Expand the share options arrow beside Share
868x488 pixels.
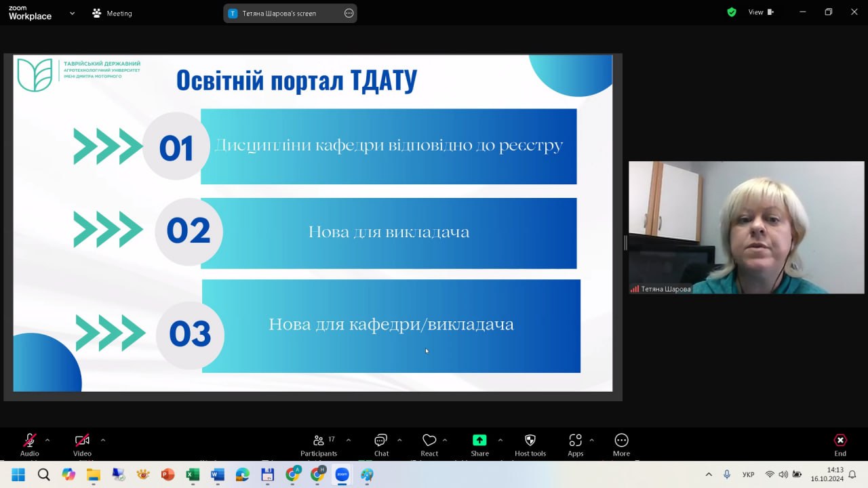pyautogui.click(x=500, y=440)
